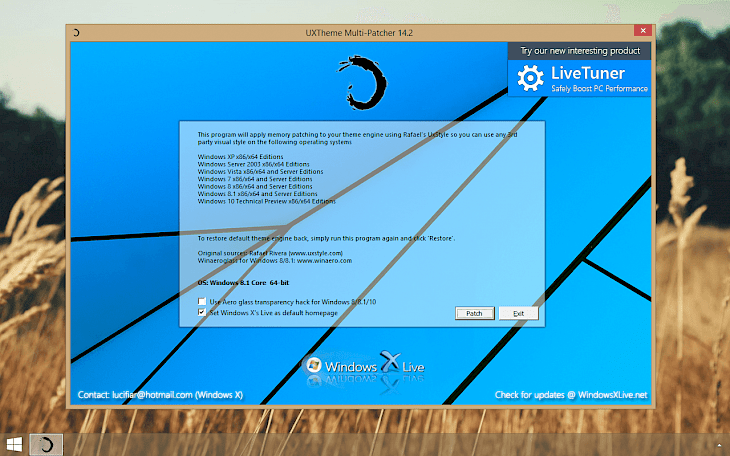Viewport: 730px width, 456px height.
Task: Click 'Windows 7 x86/x64 and Server Editions' line
Action: point(255,179)
